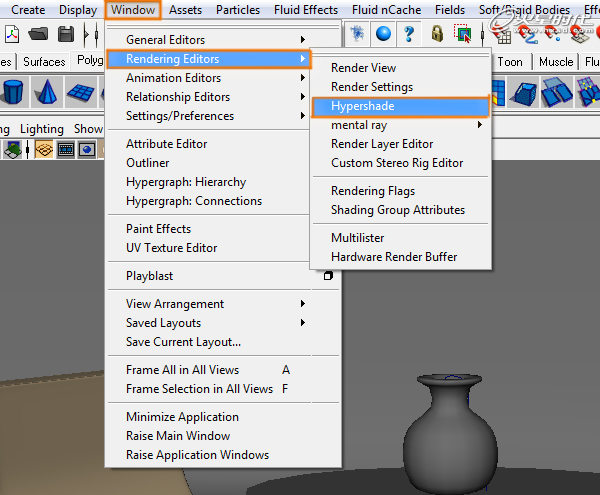The height and width of the screenshot is (495, 600).
Task: Click the new scene file icon
Action: (x=11, y=34)
